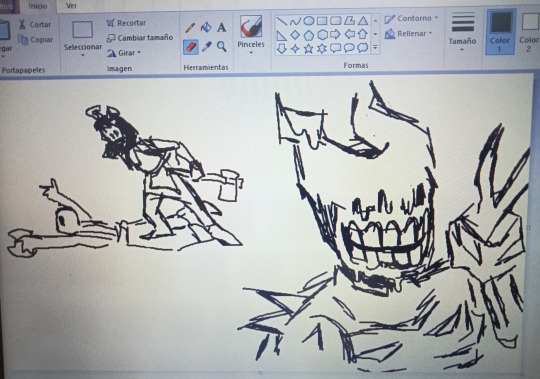Choose the Diamond shape

pyautogui.click(x=295, y=35)
